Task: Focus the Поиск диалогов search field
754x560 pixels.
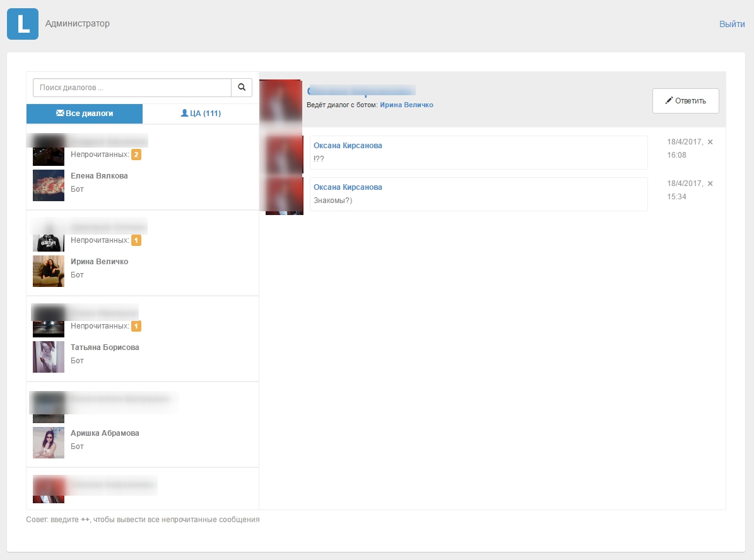Action: pos(132,88)
